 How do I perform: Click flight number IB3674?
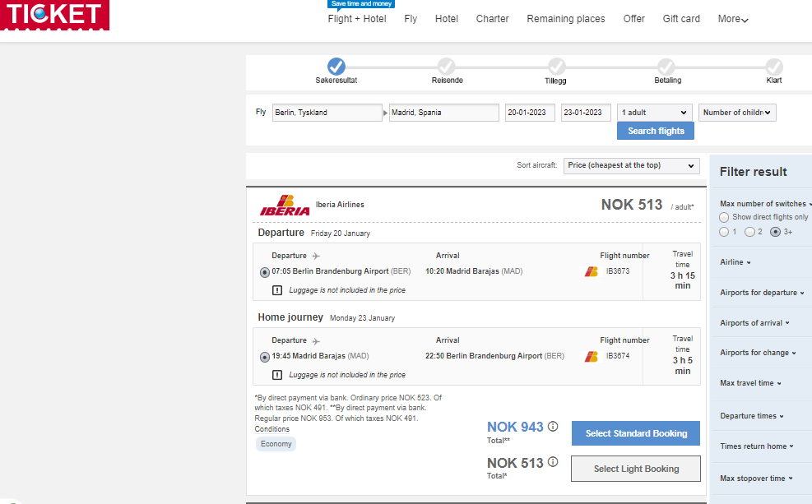618,356
